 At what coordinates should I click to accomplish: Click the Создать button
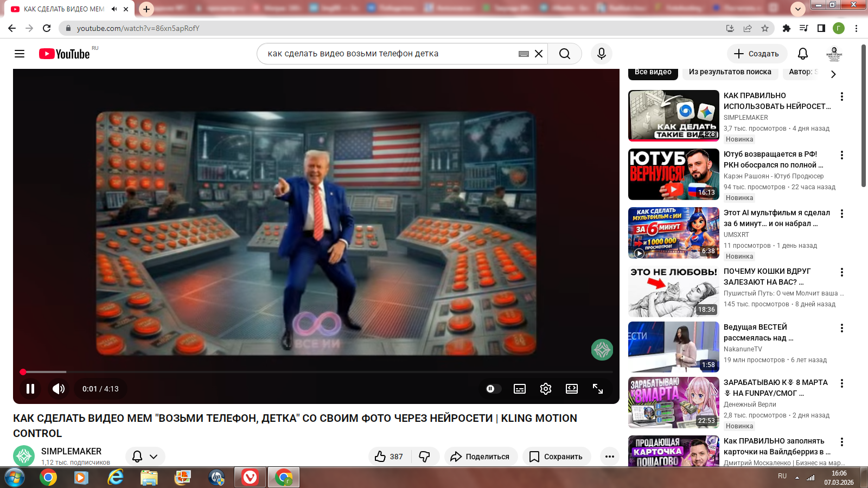(x=757, y=54)
